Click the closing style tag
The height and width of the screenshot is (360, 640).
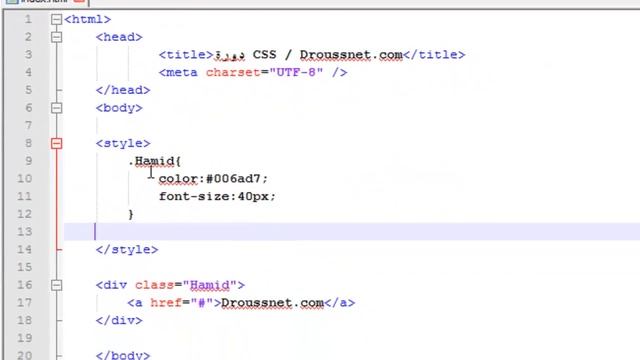(x=127, y=249)
